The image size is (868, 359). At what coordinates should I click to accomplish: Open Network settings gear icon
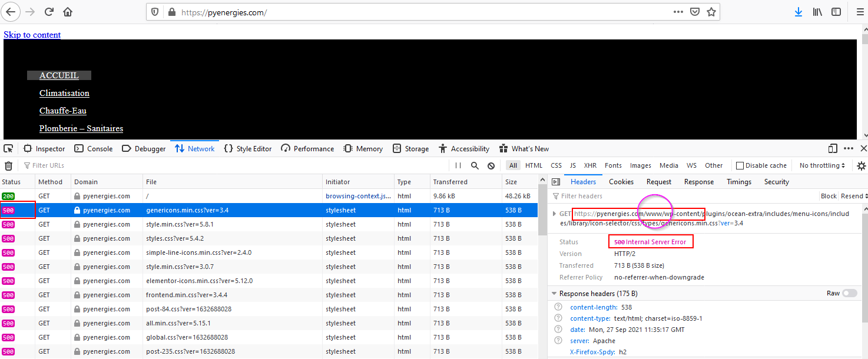(x=861, y=166)
